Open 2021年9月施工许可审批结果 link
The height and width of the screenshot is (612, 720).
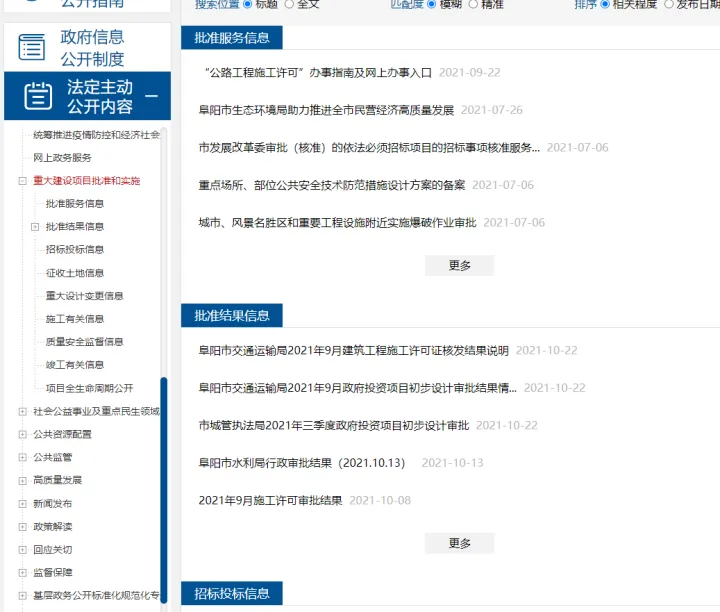pyautogui.click(x=270, y=500)
